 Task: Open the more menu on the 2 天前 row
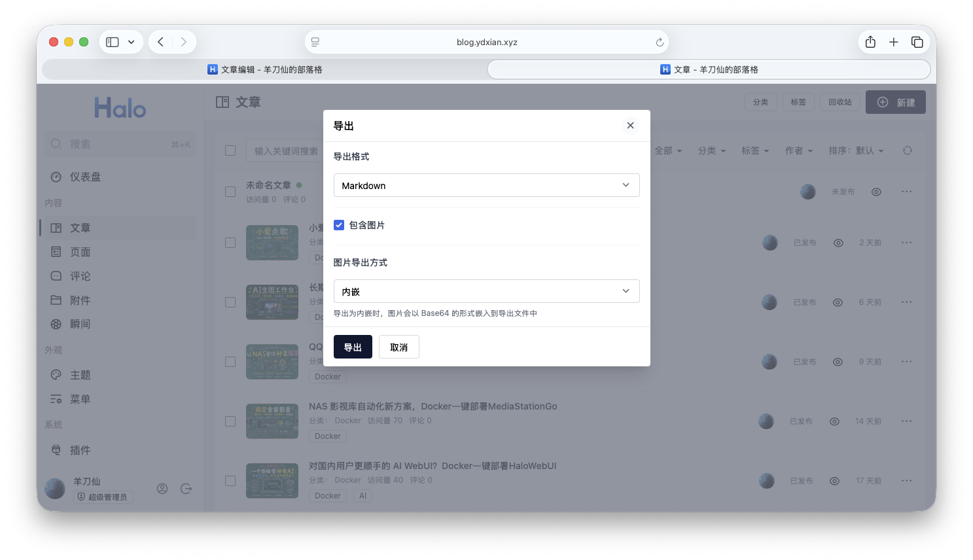906,243
